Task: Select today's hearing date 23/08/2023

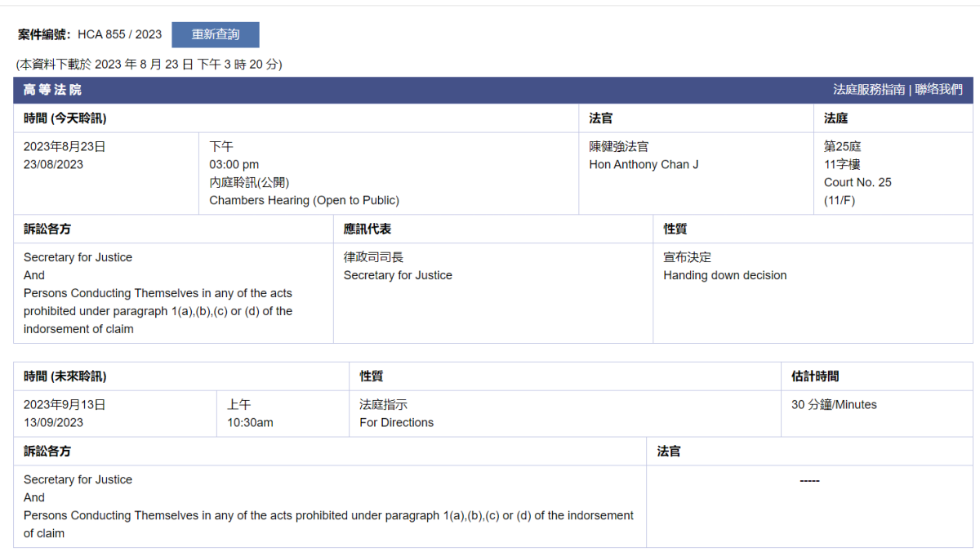Action: tap(54, 164)
